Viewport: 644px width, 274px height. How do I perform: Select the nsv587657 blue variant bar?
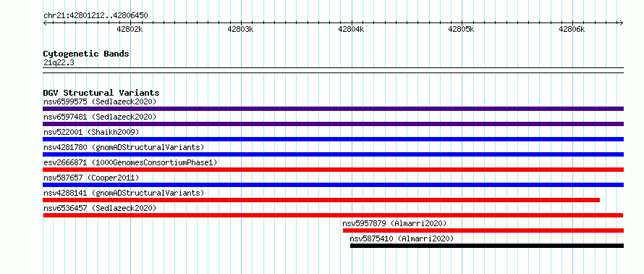tap(333, 185)
